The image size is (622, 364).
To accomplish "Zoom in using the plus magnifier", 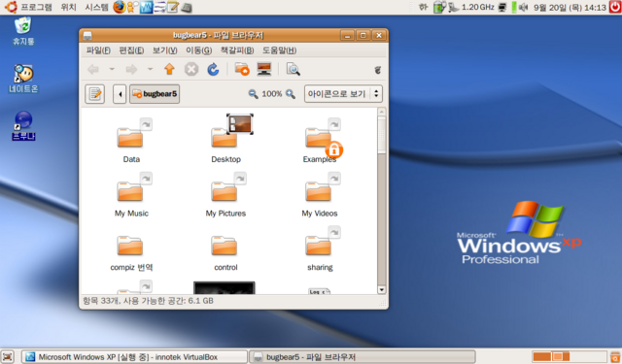I will (x=291, y=94).
